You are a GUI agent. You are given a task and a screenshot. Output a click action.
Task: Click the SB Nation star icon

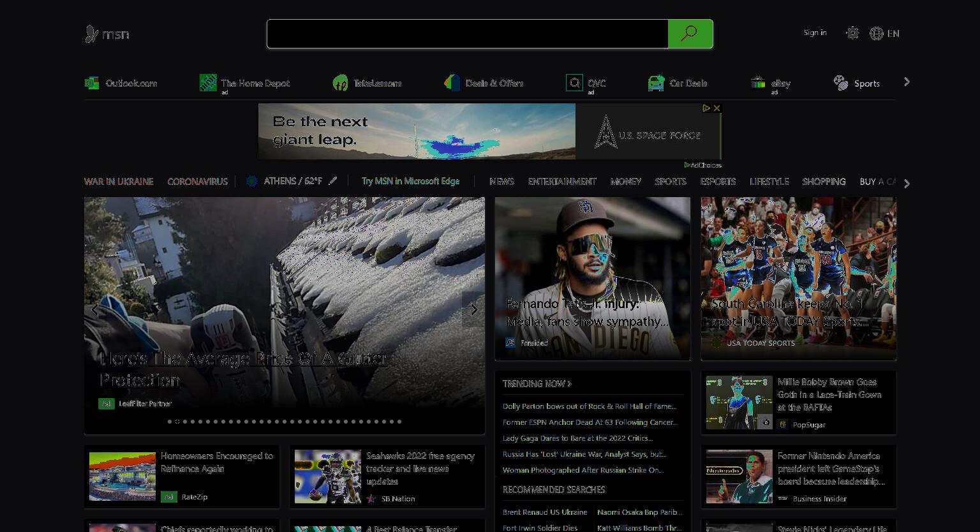pyautogui.click(x=371, y=499)
